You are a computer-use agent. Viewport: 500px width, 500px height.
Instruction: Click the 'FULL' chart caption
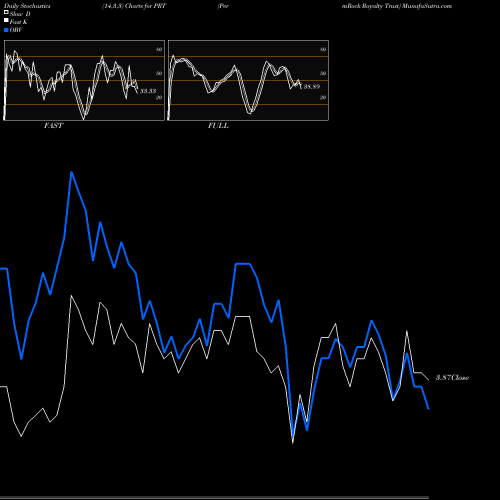[218, 126]
